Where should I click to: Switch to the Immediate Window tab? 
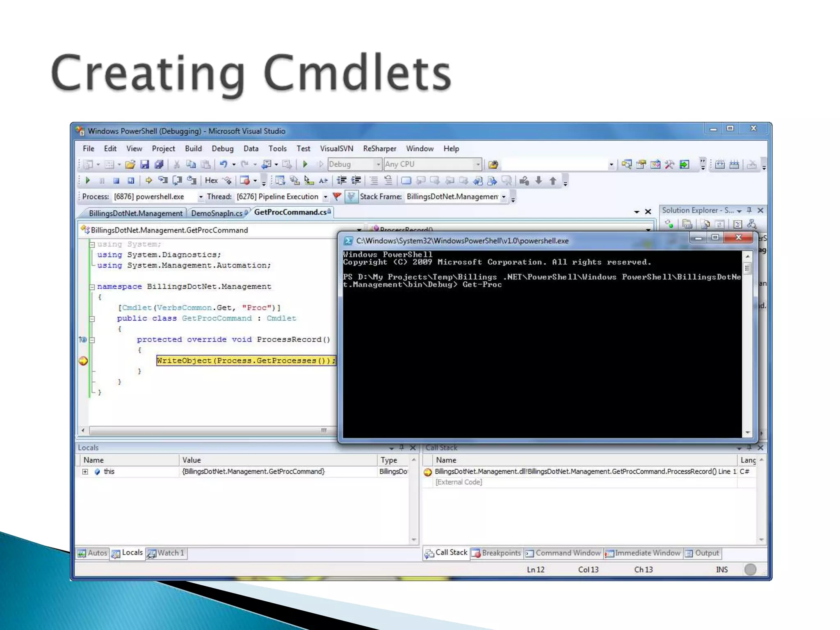(643, 553)
